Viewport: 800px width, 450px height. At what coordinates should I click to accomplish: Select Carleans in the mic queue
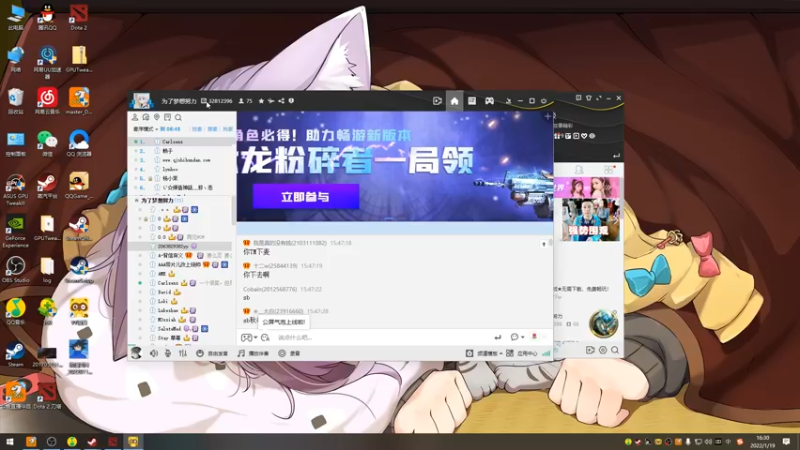point(182,141)
